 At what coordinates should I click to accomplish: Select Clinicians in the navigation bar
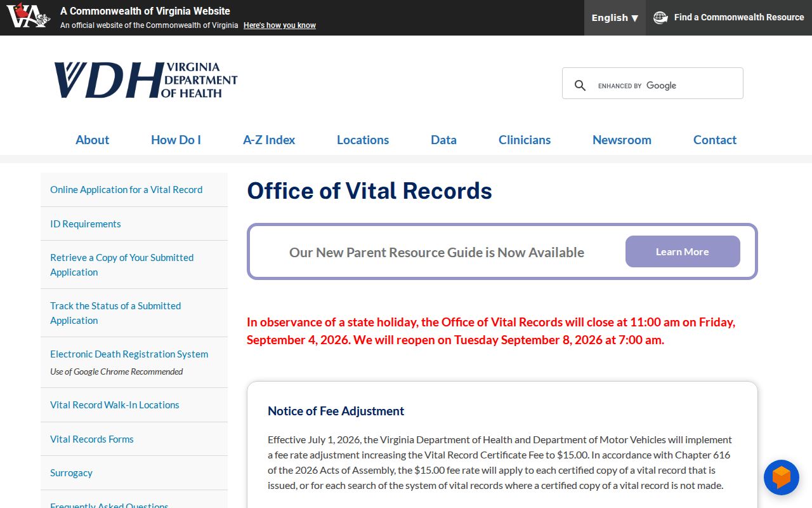(x=525, y=140)
